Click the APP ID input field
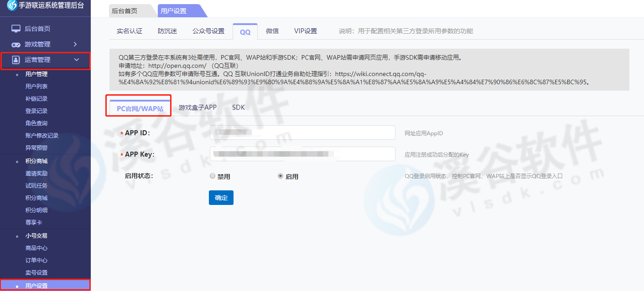 point(302,133)
